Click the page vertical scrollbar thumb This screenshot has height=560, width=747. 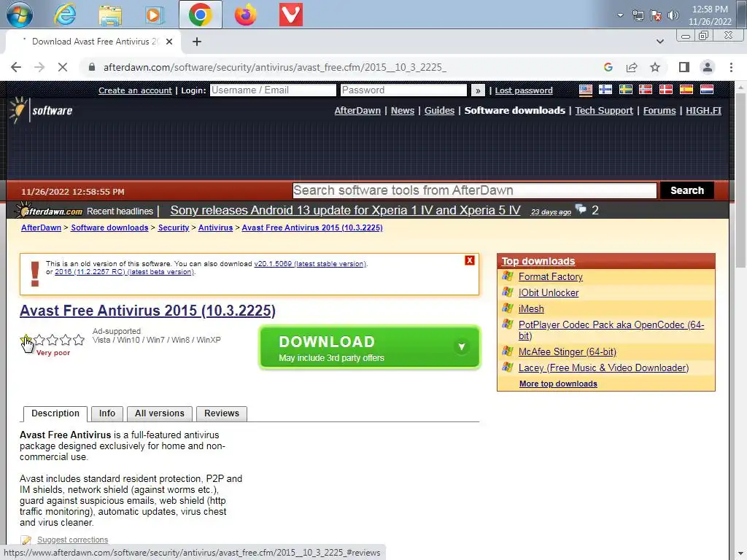click(741, 179)
